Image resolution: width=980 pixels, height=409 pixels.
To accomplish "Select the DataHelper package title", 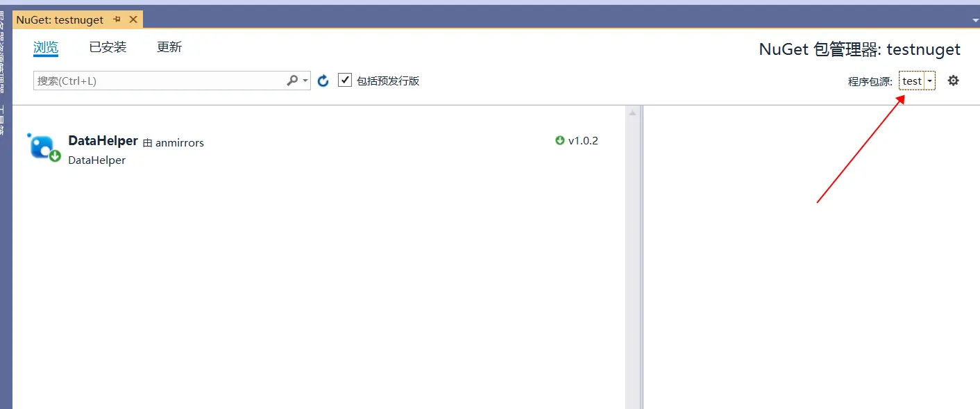I will [x=103, y=140].
